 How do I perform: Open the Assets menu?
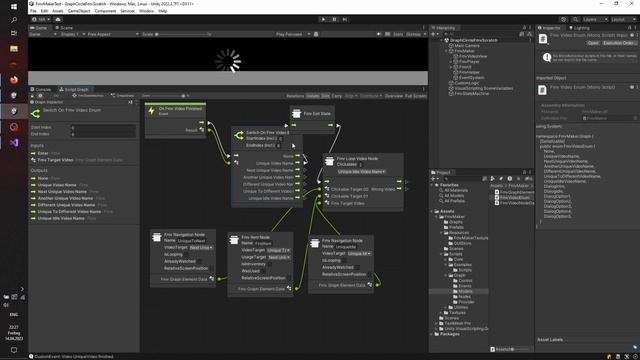point(58,11)
